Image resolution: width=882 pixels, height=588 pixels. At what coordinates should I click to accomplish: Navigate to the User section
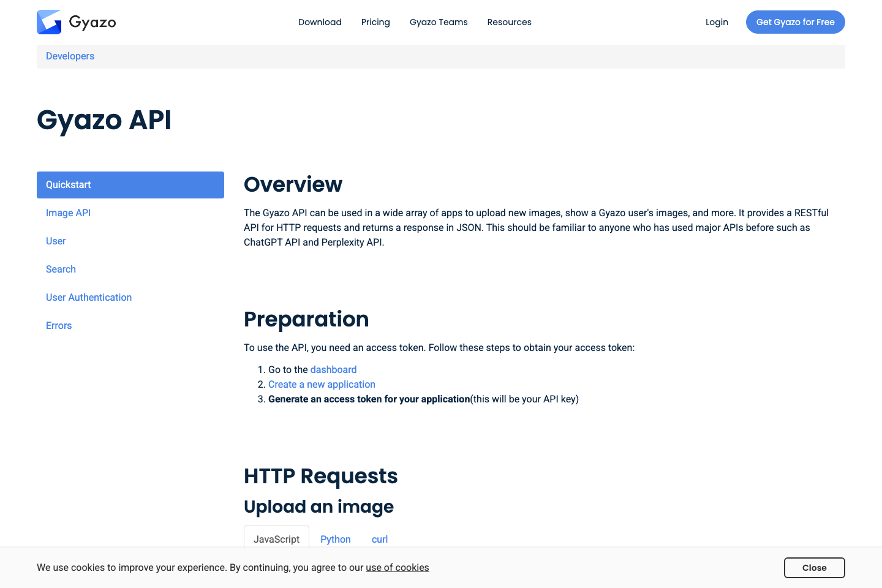[56, 241]
